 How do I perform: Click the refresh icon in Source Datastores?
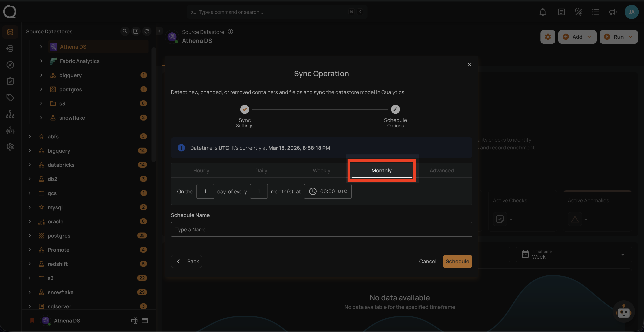coord(147,31)
